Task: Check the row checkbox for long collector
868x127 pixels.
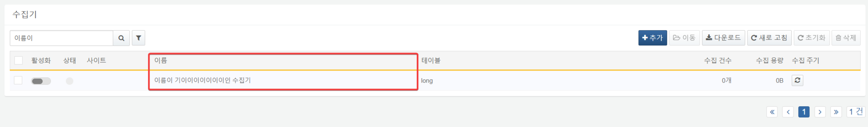Action: click(x=18, y=80)
